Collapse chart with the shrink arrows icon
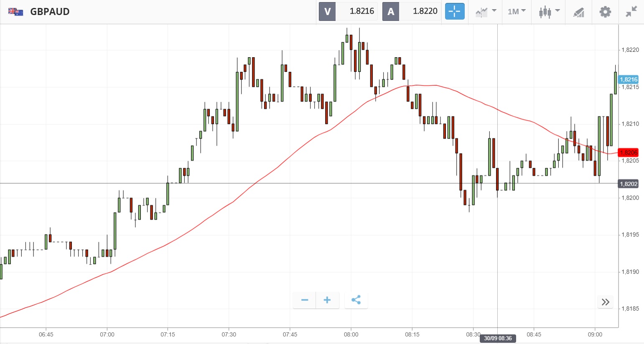This screenshot has width=644, height=344. click(631, 12)
